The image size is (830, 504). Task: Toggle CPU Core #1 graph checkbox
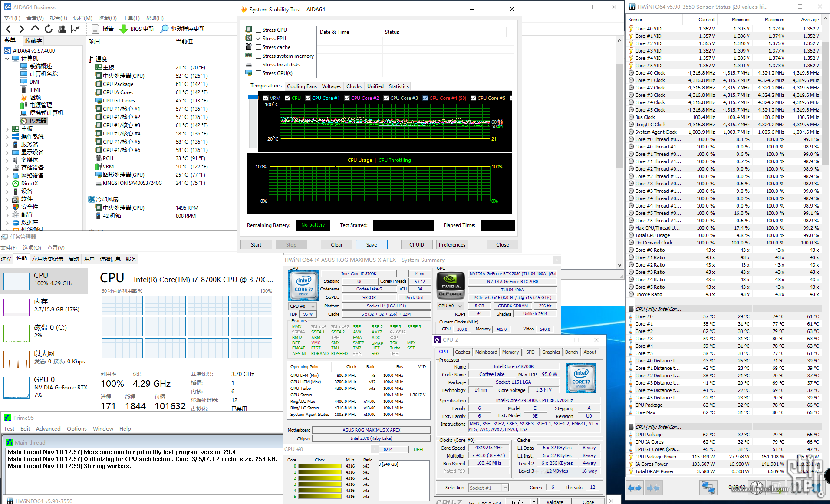[308, 98]
